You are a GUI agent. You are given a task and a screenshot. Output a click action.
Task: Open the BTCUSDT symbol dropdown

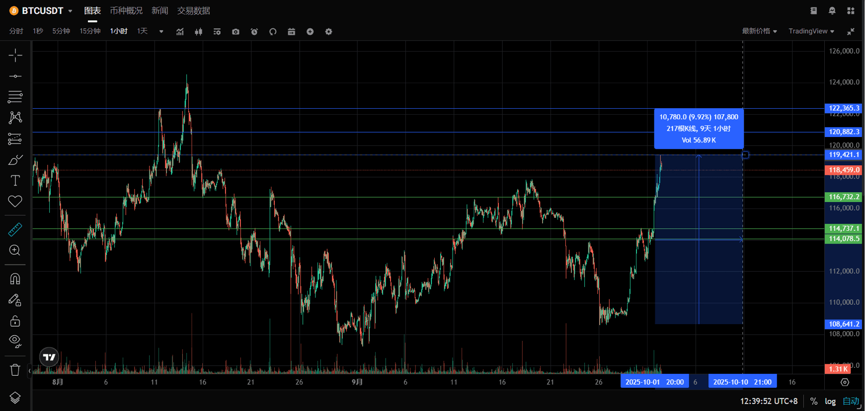43,11
